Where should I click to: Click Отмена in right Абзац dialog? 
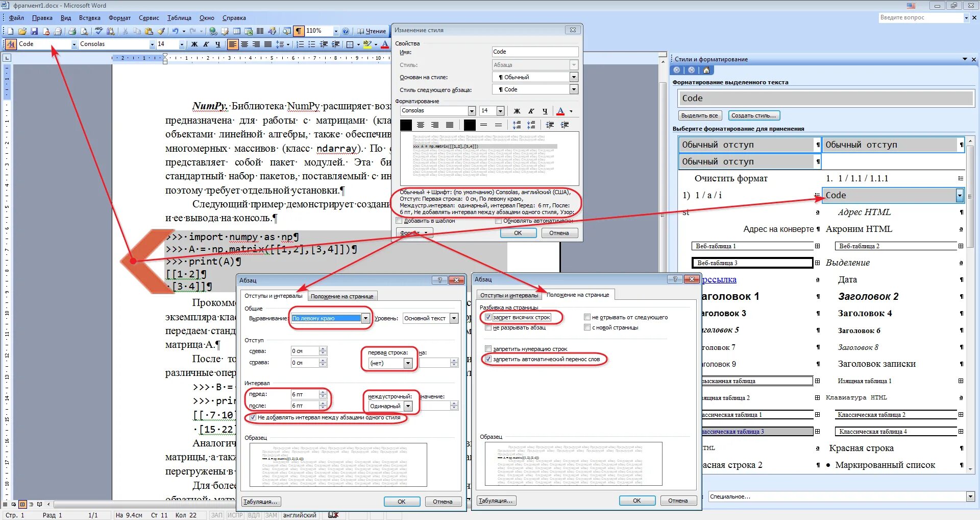pyautogui.click(x=678, y=501)
